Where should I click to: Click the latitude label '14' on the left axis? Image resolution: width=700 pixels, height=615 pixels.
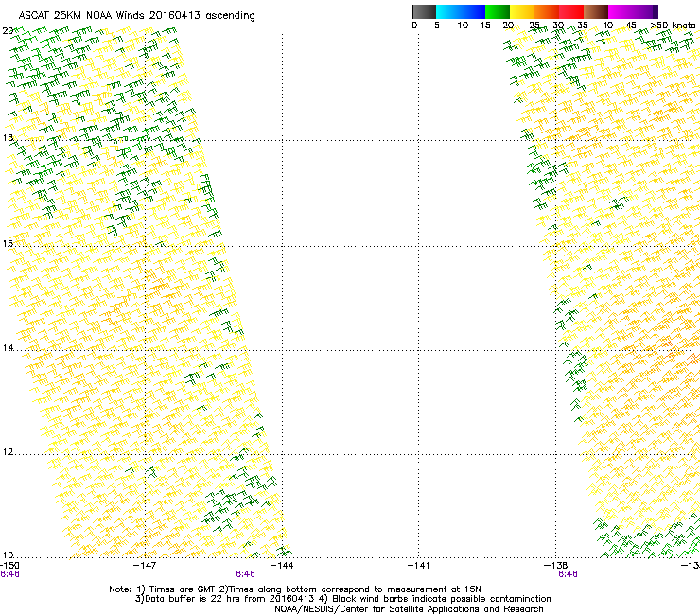8,348
